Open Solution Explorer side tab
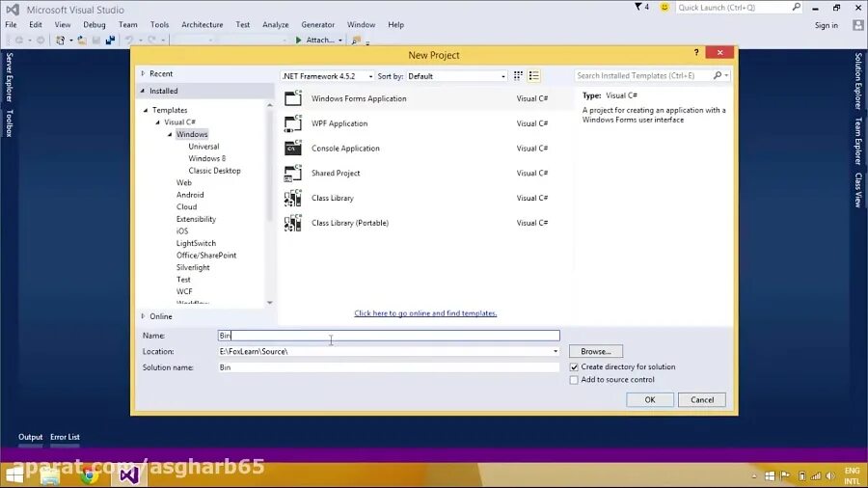This screenshot has height=488, width=868. [858, 81]
